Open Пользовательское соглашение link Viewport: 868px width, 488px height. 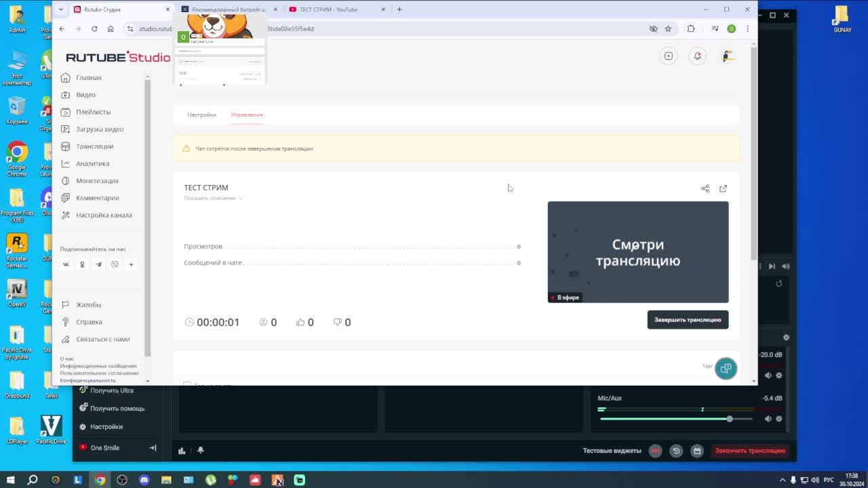tap(99, 373)
